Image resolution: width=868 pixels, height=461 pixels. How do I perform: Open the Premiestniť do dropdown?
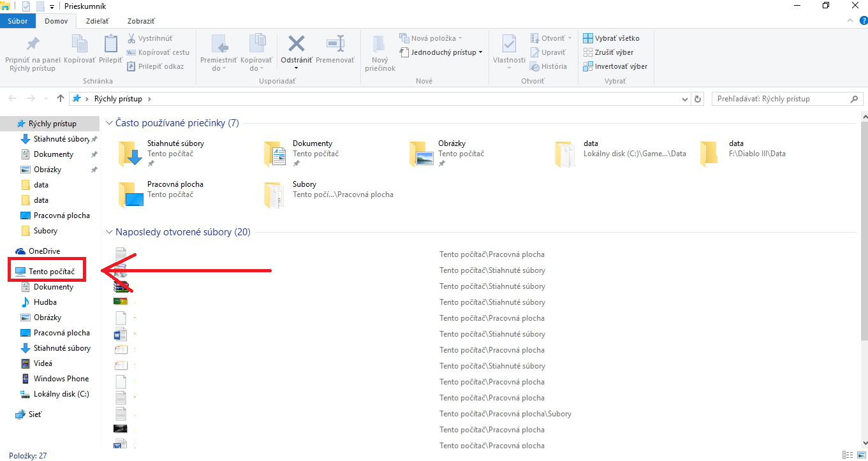pyautogui.click(x=219, y=52)
